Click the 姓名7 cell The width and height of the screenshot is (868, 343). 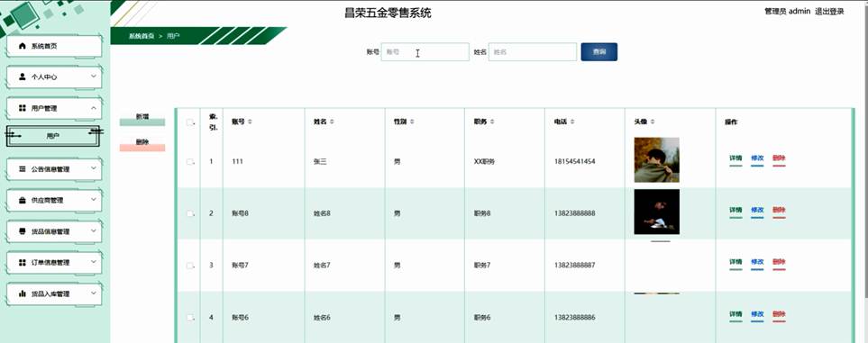click(x=322, y=266)
